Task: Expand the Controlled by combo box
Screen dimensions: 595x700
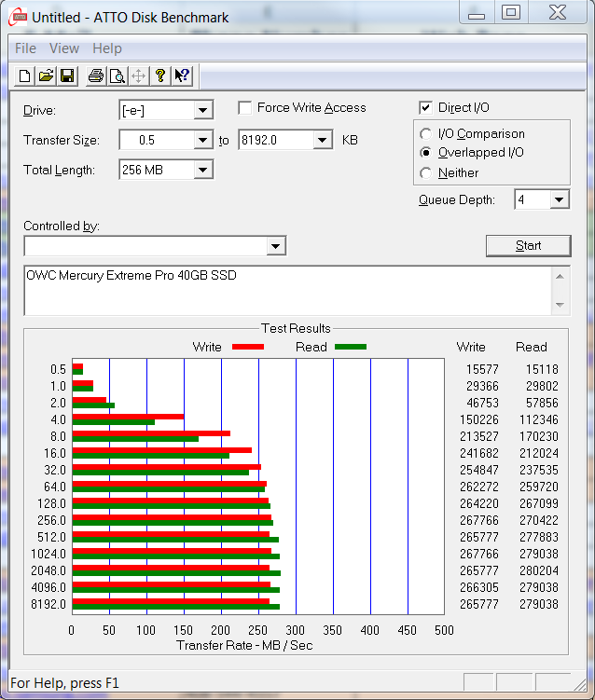Action: click(275, 246)
